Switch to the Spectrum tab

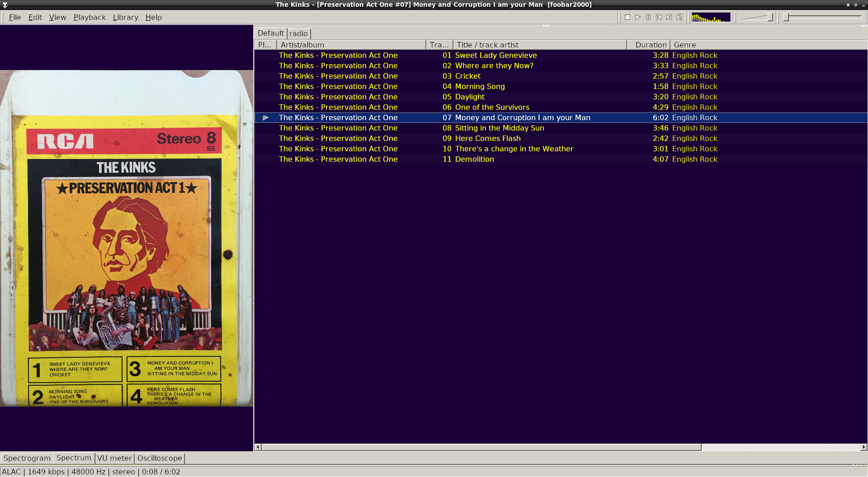[74, 458]
